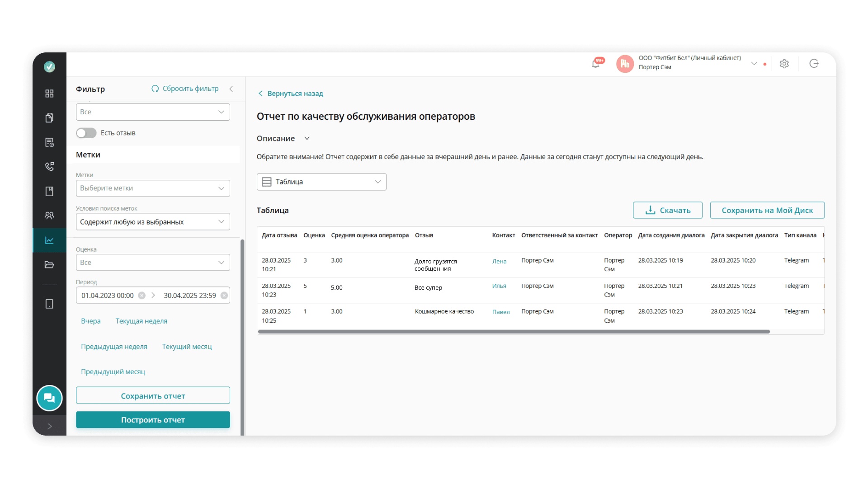Collapse the filter panel with the chevron
The image size is (868, 488).
click(231, 89)
